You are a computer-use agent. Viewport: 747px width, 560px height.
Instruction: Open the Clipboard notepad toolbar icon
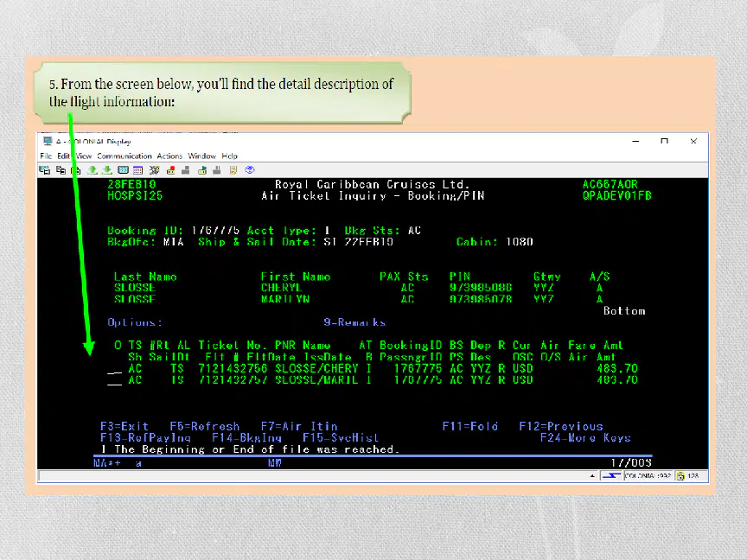233,170
